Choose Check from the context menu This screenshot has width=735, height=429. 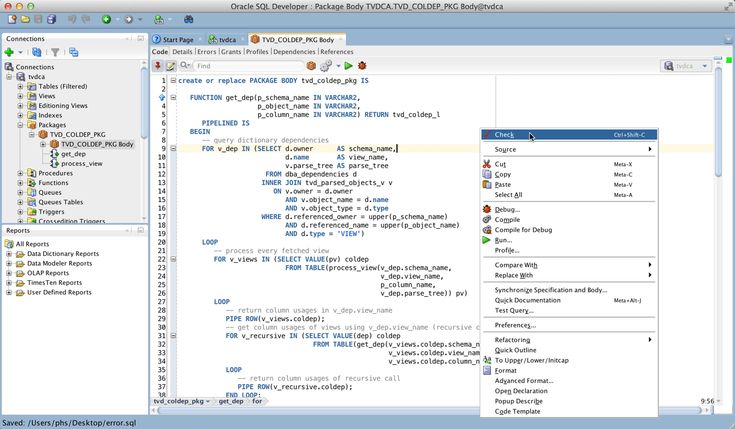(x=569, y=135)
